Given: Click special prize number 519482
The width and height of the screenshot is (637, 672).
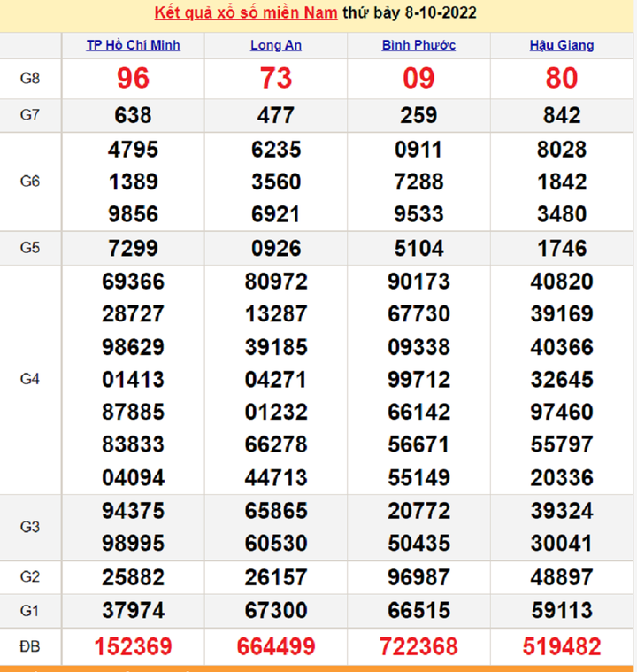Looking at the screenshot, I should click(x=562, y=647).
